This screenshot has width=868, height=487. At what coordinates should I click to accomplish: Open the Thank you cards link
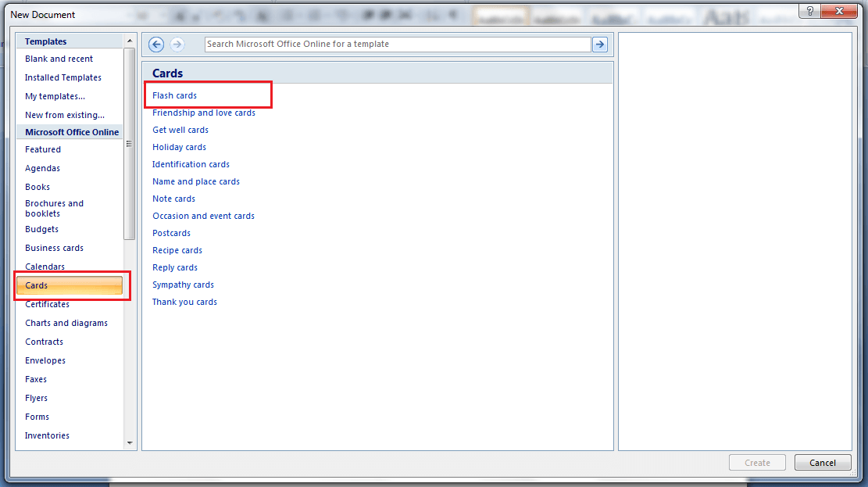click(x=184, y=302)
